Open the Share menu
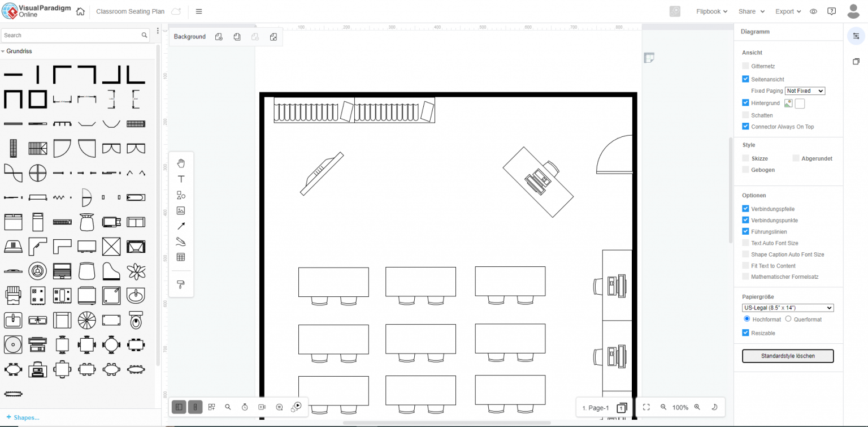 pyautogui.click(x=751, y=11)
